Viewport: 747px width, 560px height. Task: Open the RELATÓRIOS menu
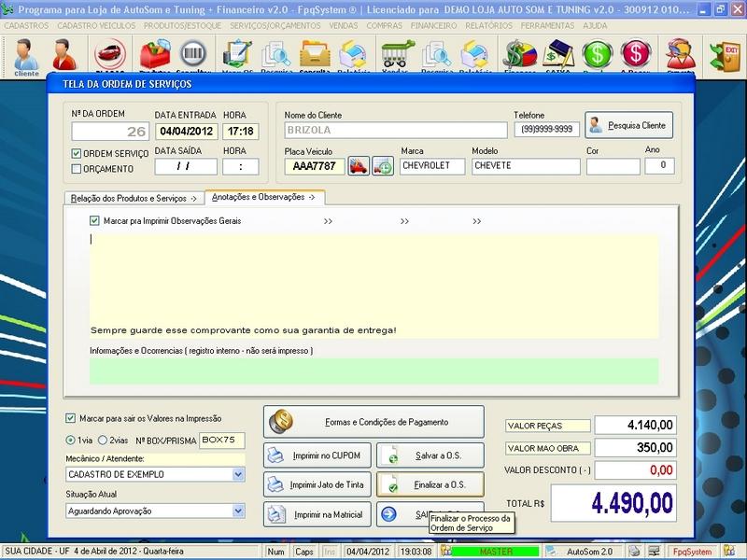coord(488,26)
